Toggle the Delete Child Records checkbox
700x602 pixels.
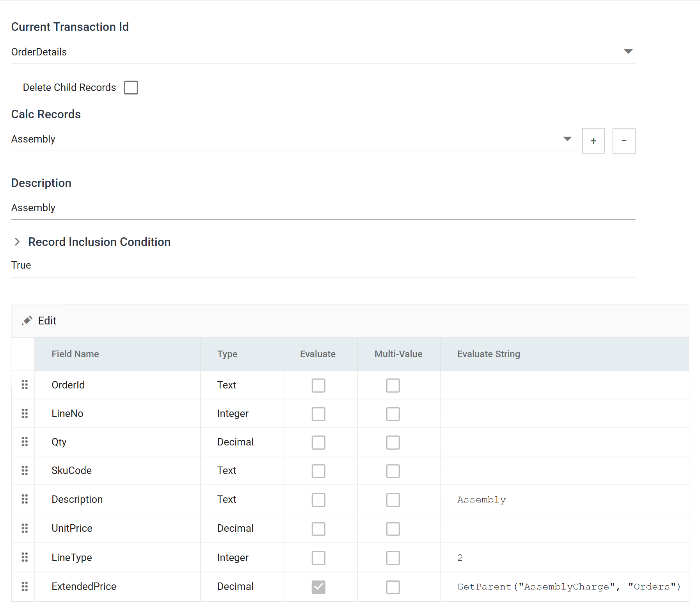(x=131, y=87)
